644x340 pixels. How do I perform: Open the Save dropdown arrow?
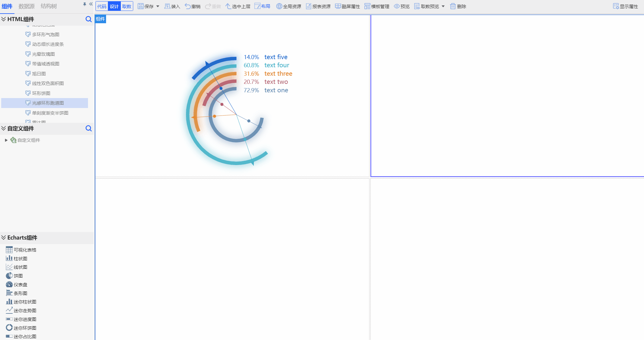158,6
